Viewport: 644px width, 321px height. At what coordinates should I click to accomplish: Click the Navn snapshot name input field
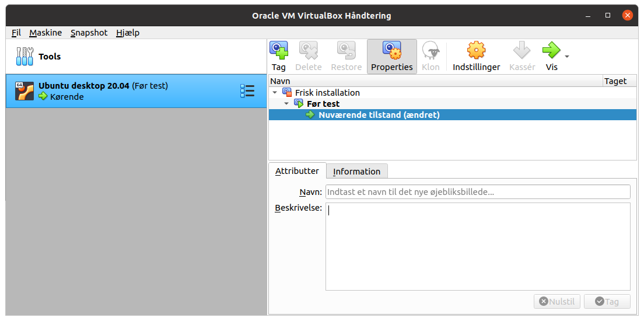tap(478, 191)
